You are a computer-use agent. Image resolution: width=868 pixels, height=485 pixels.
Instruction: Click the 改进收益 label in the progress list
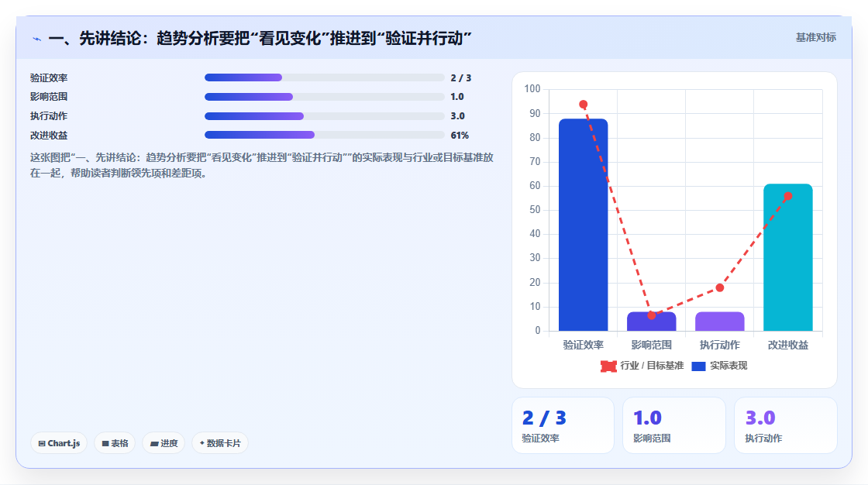pyautogui.click(x=49, y=136)
